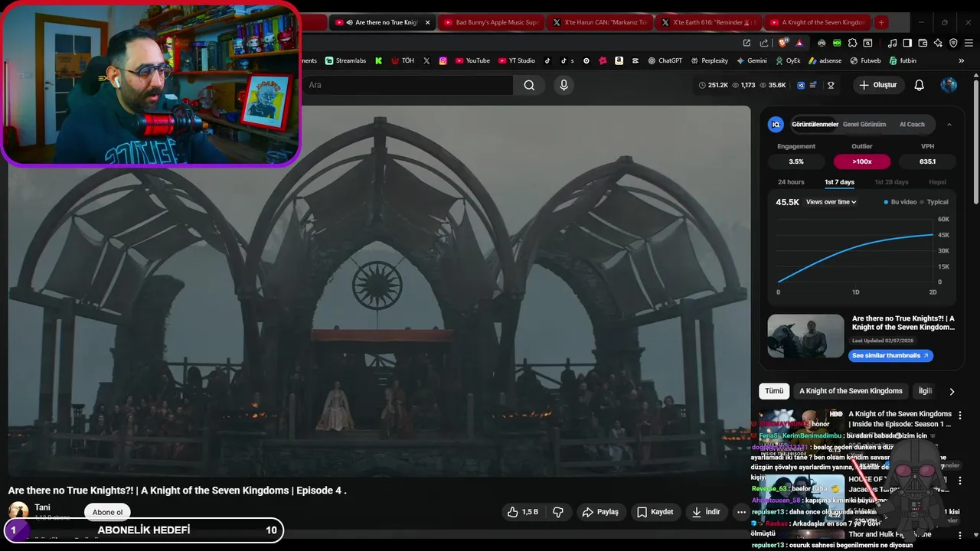Viewport: 980px width, 551px height.
Task: Open the Perplexity bookmark
Action: point(709,60)
